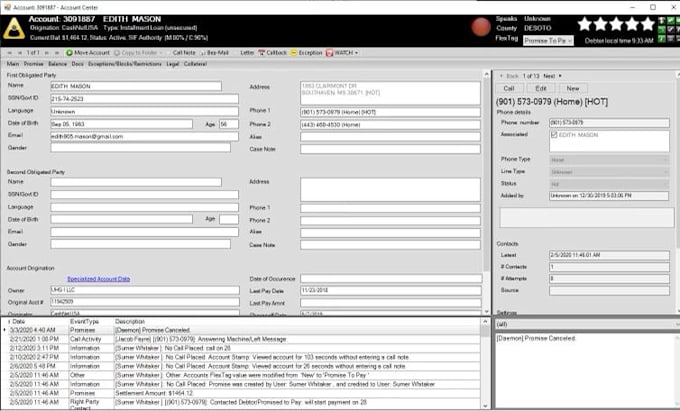The image size is (680, 411).
Task: Click the Phone 2 field of first party
Action: point(390,124)
